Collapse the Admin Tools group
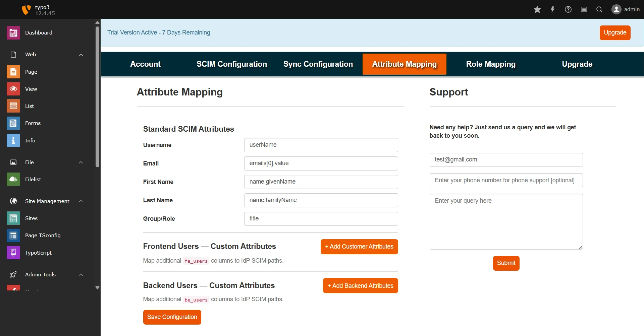The width and height of the screenshot is (644, 336). pyautogui.click(x=81, y=275)
